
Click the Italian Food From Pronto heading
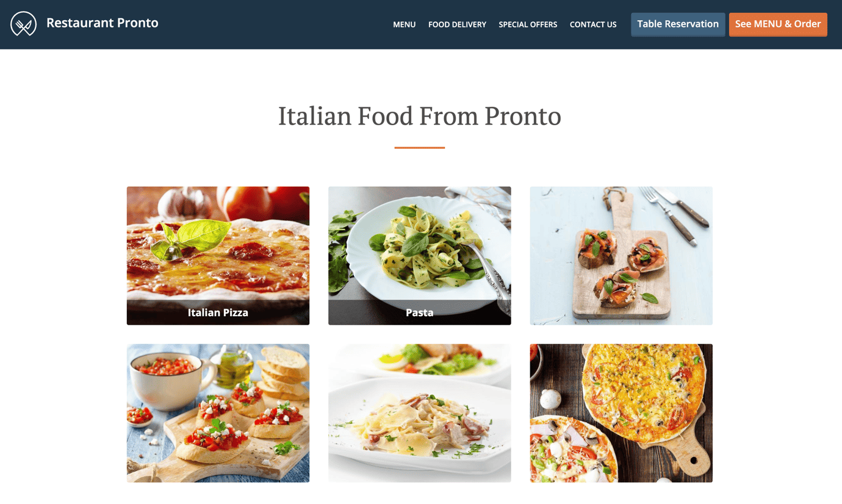click(420, 116)
